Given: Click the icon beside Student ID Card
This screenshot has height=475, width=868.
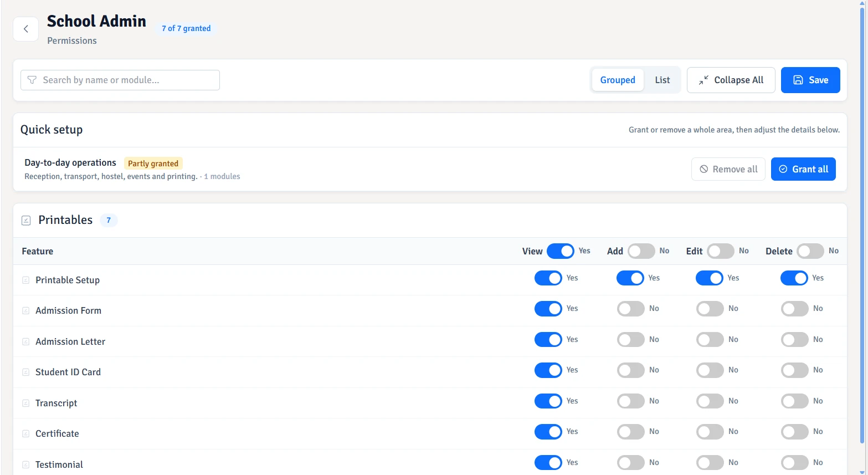Looking at the screenshot, I should tap(26, 372).
